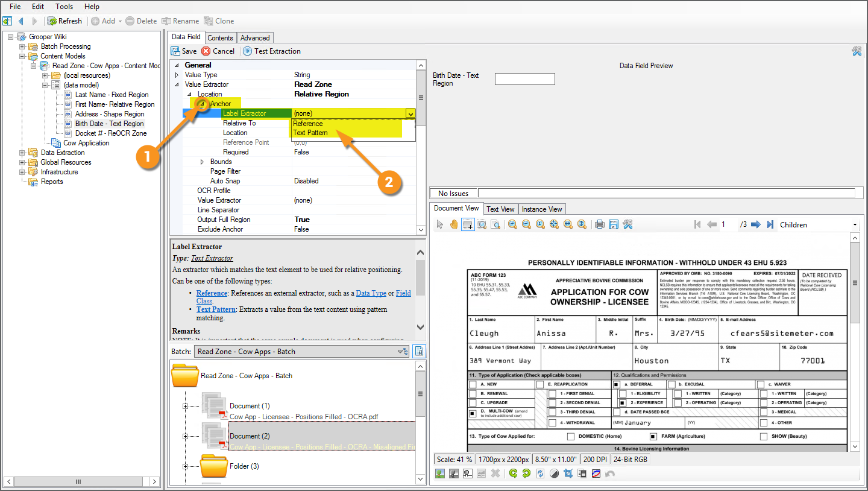Select the pan hand tool in document viewer

(x=453, y=224)
